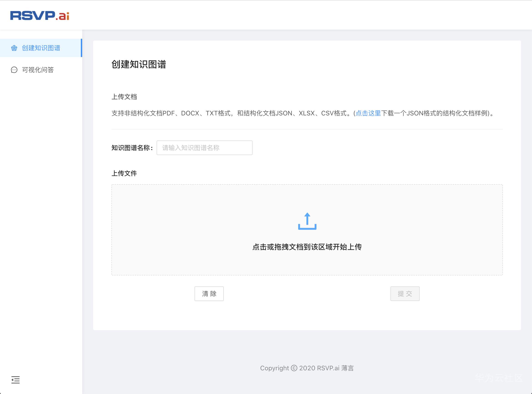Screen dimensions: 532x394
Task: Click the 创建知识图谱 page heading
Action: 139,64
